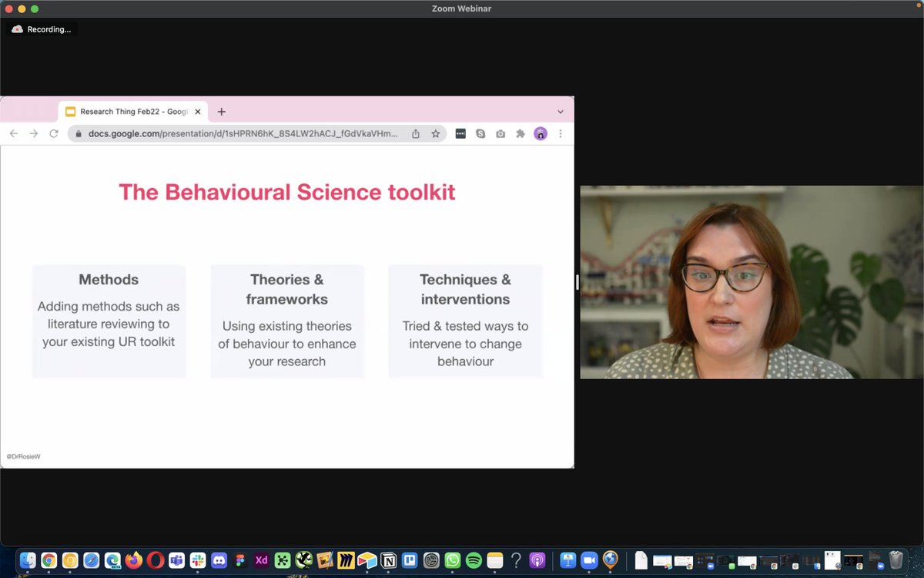Open Miro from the dock
The image size is (924, 578).
tap(346, 560)
